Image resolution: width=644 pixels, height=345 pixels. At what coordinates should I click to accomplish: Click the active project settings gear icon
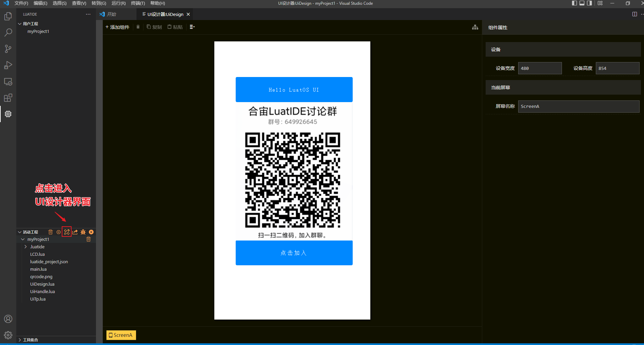coord(59,232)
